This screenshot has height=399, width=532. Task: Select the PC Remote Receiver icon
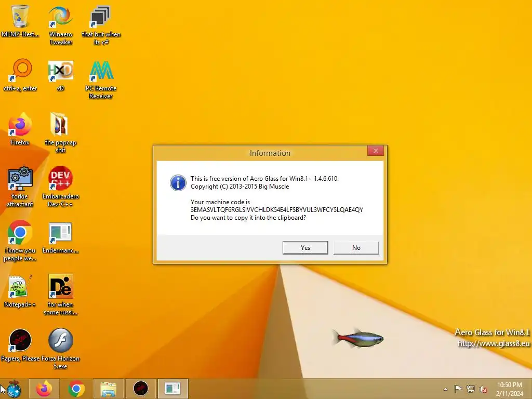point(101,79)
